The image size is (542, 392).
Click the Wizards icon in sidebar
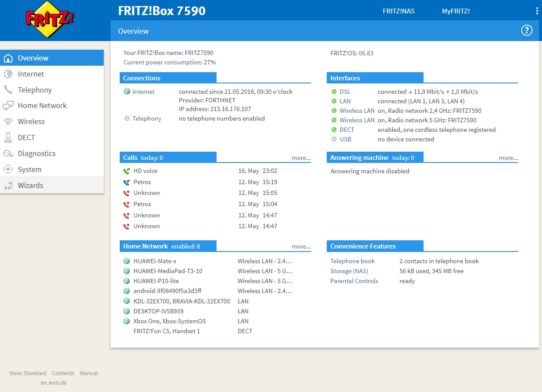pyautogui.click(x=8, y=185)
